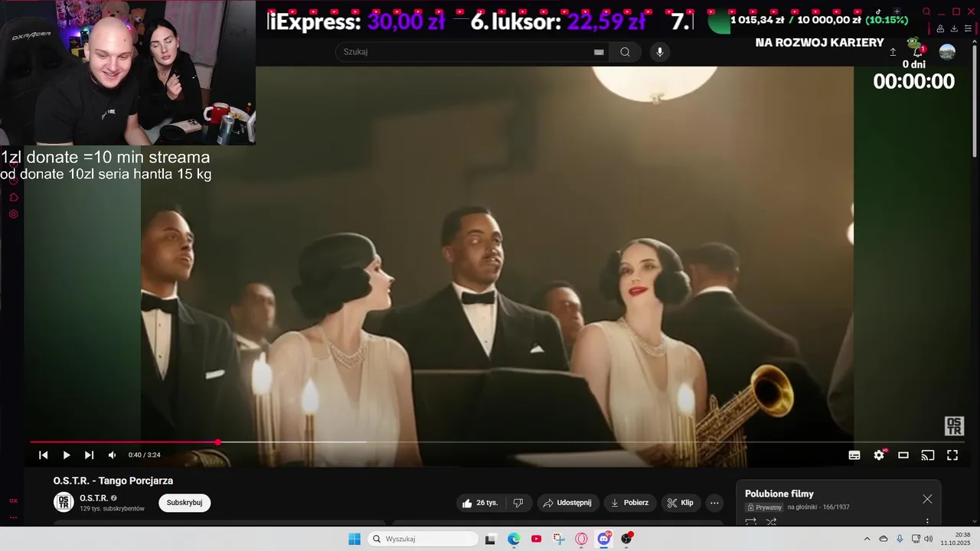980x551 pixels.
Task: Close the Polubione filmy playlist panel
Action: point(927,499)
